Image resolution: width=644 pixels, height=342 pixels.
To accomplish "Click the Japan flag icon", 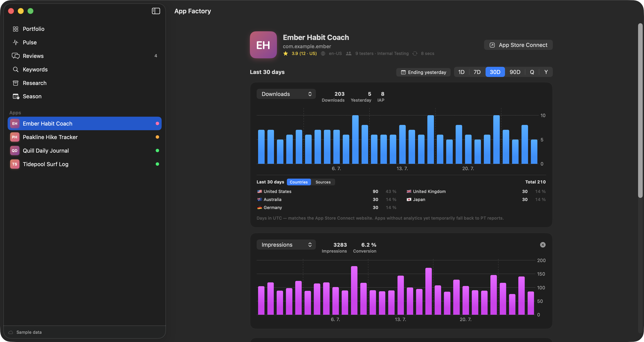I will 409,200.
